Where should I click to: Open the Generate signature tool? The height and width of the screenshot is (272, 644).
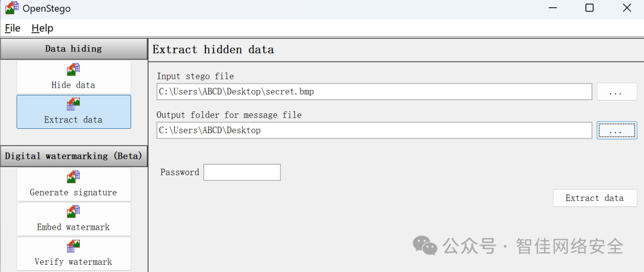[73, 184]
